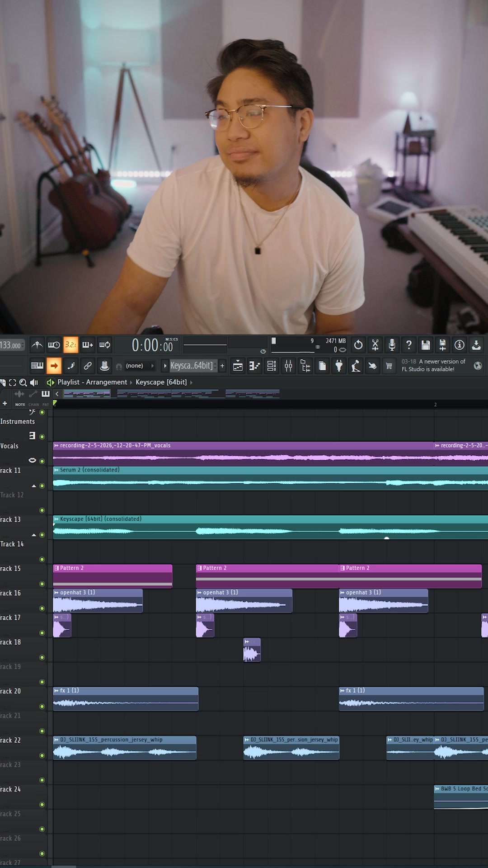
Task: Open the recording-2-5-2026 vocals clip menu
Action: (x=56, y=445)
